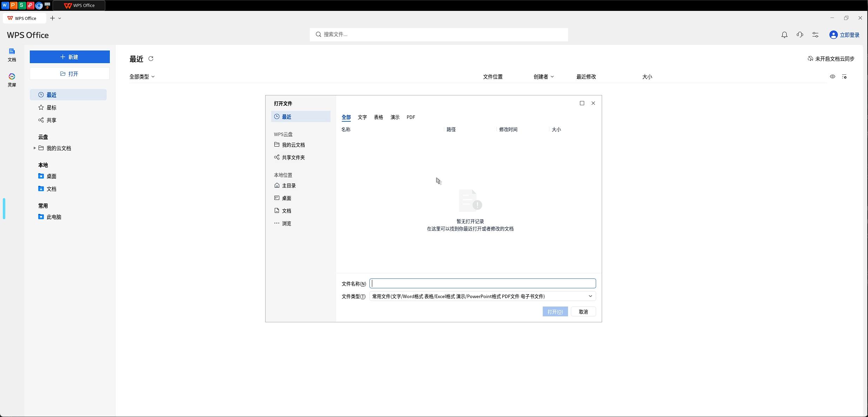Screen dimensions: 868x417
Task: Click the 大小 column header in dialog
Action: click(556, 129)
